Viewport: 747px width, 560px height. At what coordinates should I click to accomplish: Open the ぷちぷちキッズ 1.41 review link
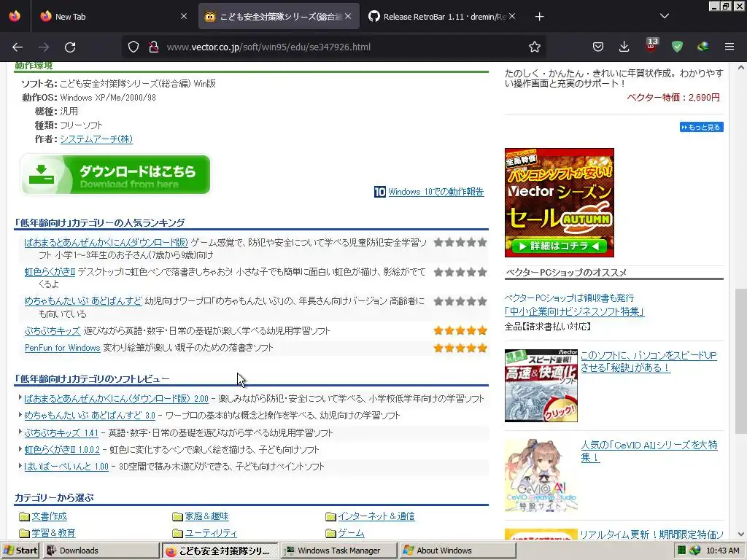click(61, 433)
